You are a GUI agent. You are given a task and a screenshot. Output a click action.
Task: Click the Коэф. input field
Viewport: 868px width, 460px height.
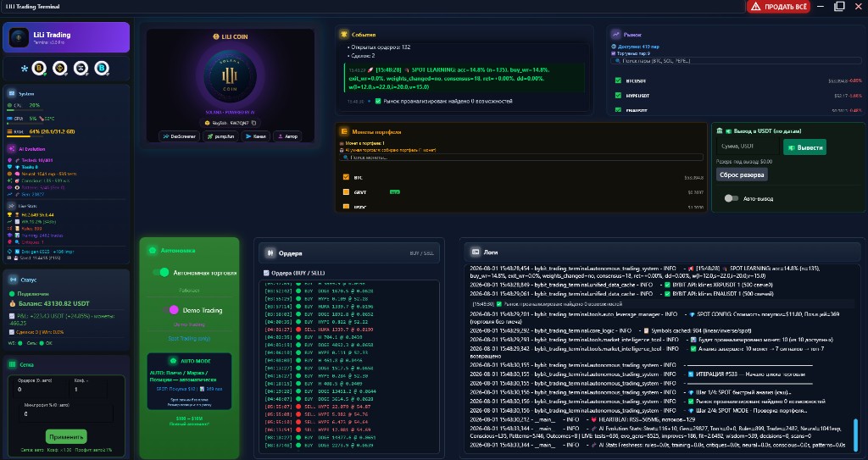click(x=90, y=389)
